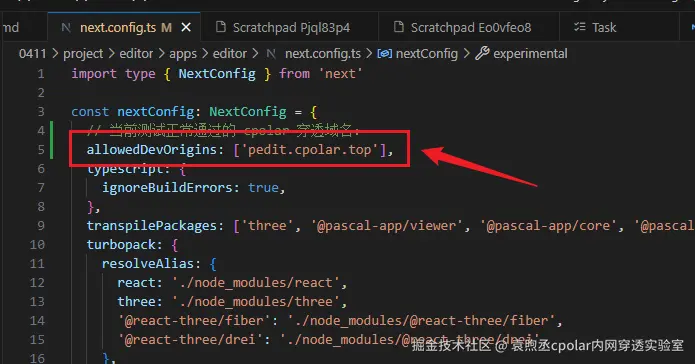Select the nextConfig breadcrumb symbol
This screenshot has height=364, width=695.
pos(426,54)
